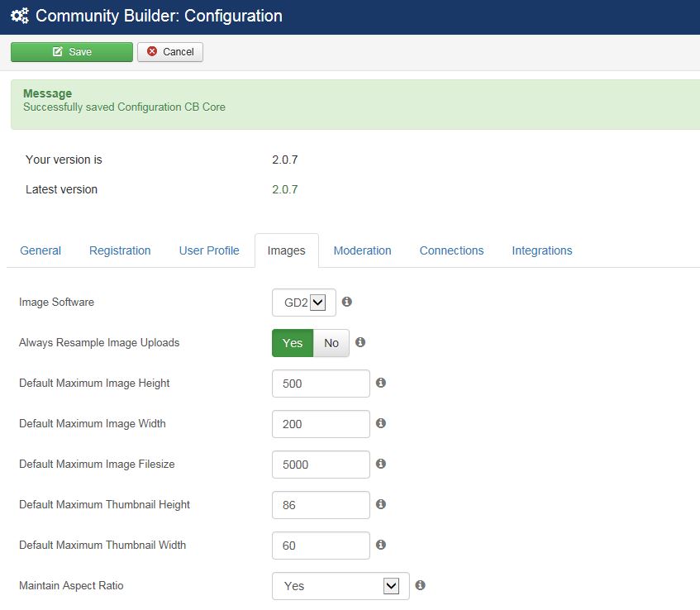Focus the Default Maximum Image Filesize field
The height and width of the screenshot is (610, 700).
[321, 465]
